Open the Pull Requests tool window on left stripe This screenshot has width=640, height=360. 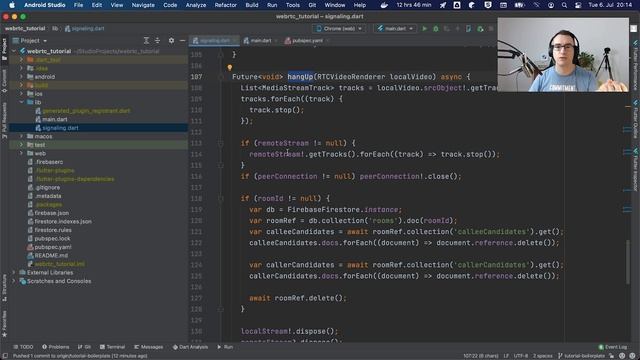tap(4, 120)
